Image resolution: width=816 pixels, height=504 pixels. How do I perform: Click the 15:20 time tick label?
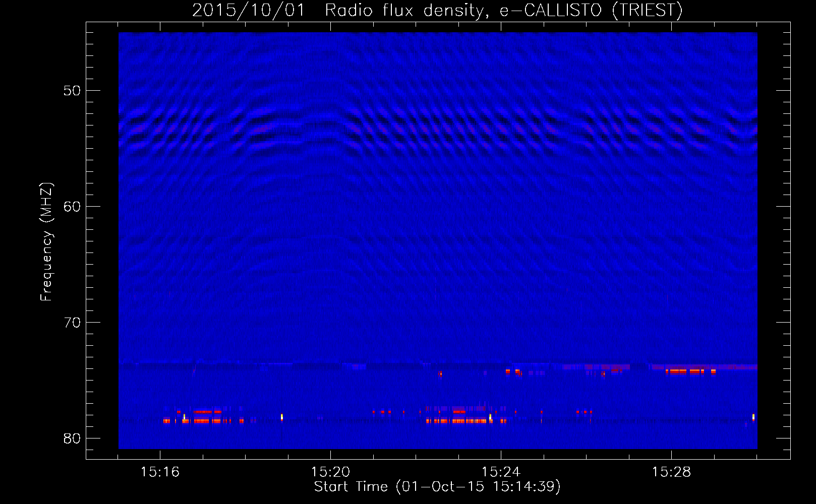point(330,472)
